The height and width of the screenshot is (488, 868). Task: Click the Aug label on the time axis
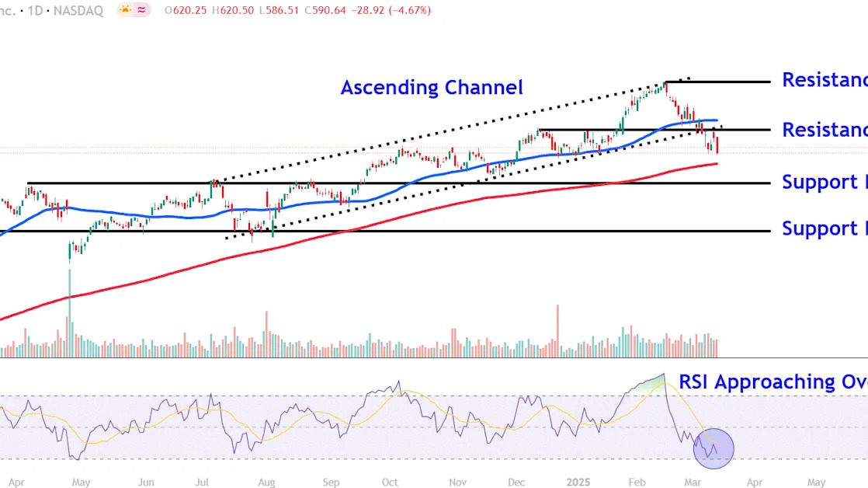click(x=266, y=483)
